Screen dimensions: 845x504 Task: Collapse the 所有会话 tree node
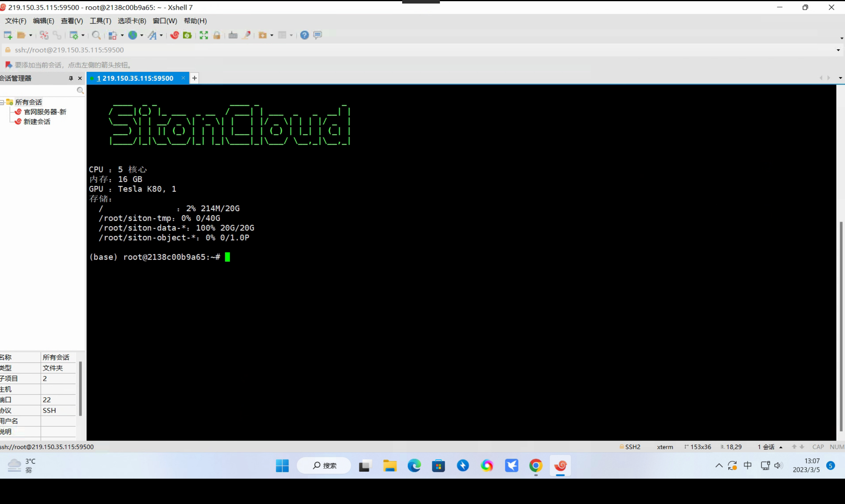click(2, 102)
